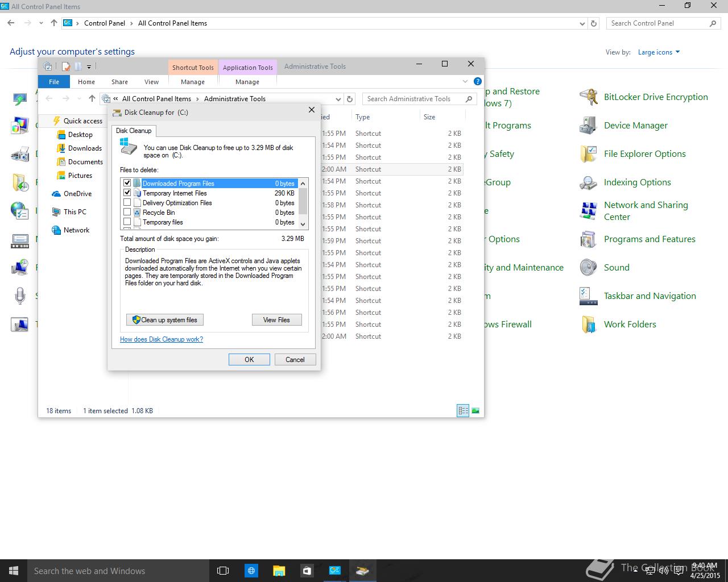Switch to large thumbnails view icon
The width and height of the screenshot is (728, 582).
click(475, 410)
